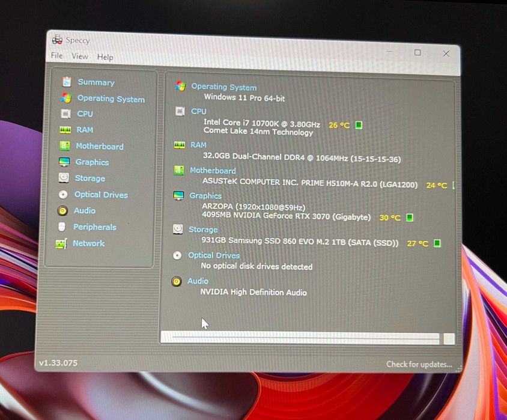507x420 pixels.
Task: Click the Audio speaker icon in sidebar
Action: pos(62,211)
